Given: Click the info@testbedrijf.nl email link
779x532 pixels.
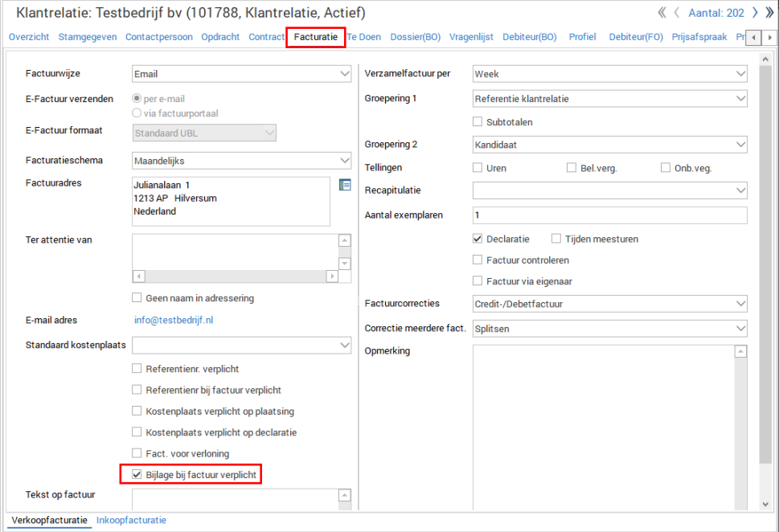Looking at the screenshot, I should tap(173, 320).
